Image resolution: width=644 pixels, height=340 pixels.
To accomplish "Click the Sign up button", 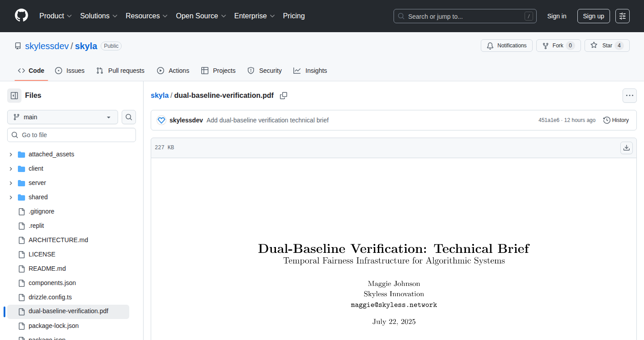I will [x=593, y=16].
